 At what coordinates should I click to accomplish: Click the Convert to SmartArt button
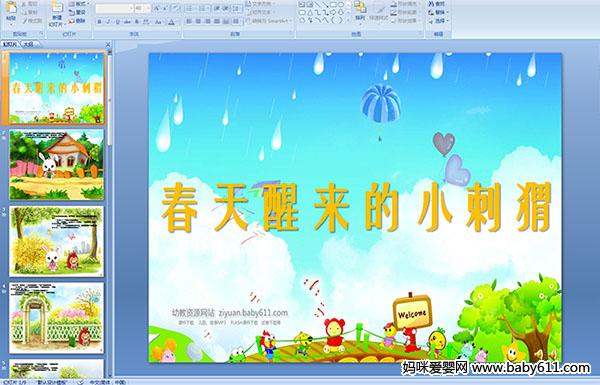pyautogui.click(x=268, y=21)
